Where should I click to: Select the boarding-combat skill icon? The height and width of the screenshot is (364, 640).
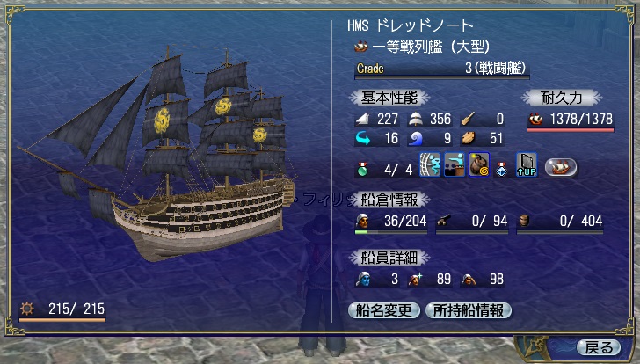coord(455,165)
